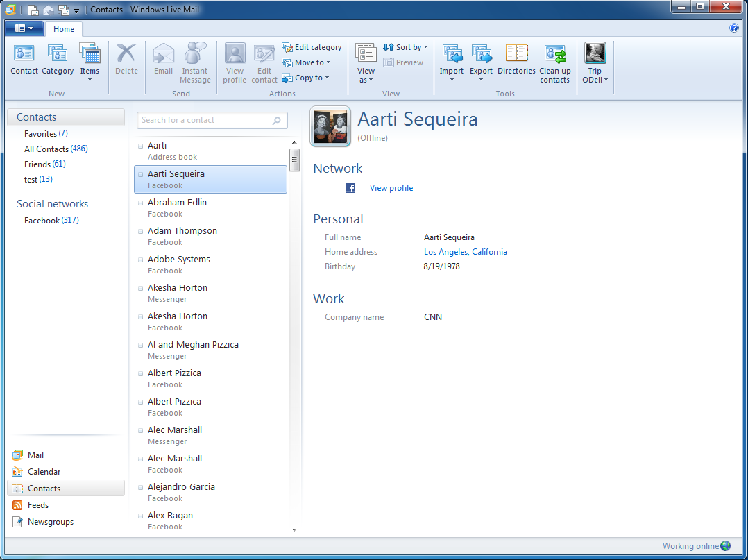Switch to Feeds view
The width and height of the screenshot is (748, 560).
coord(31,505)
